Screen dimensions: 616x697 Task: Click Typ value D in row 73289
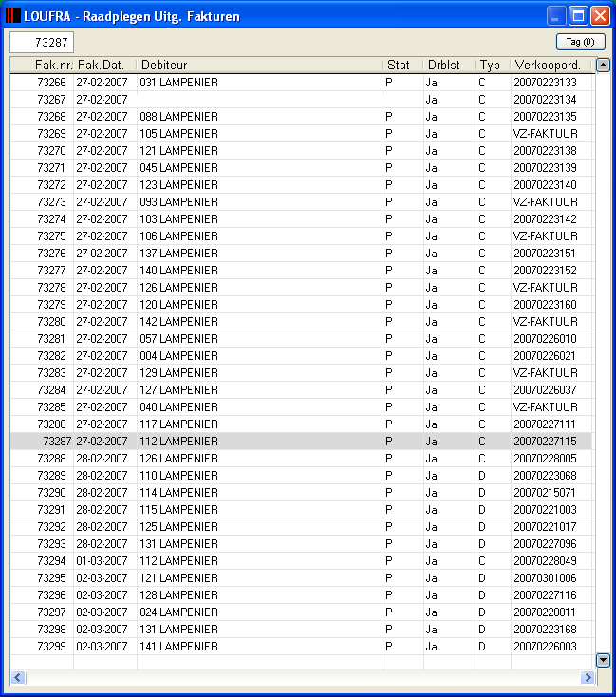[482, 476]
